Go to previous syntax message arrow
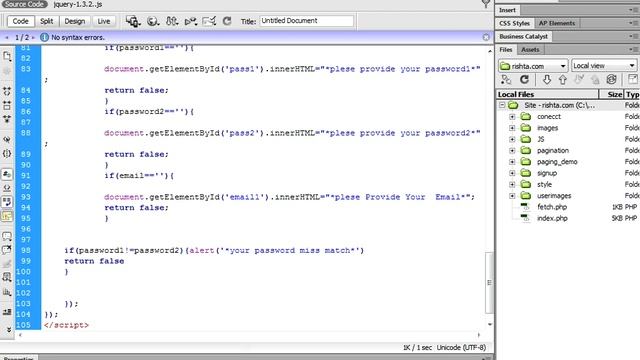 tap(7, 38)
